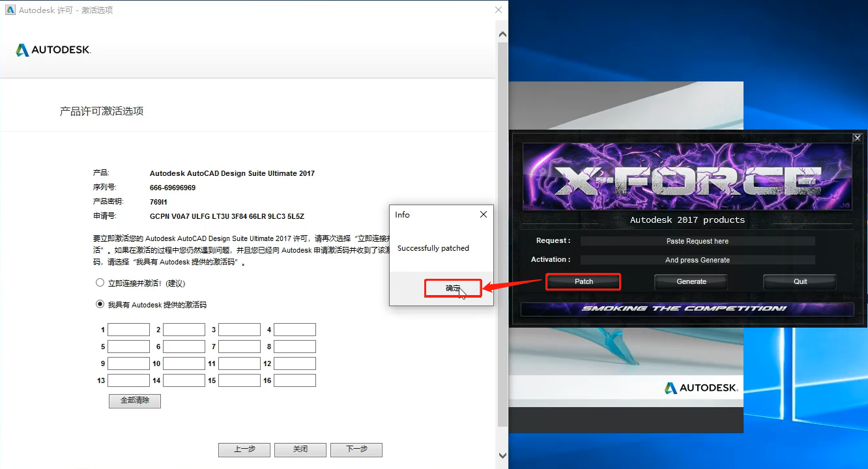Close the Info dialog with X
Image resolution: width=868 pixels, height=469 pixels.
[x=483, y=214]
